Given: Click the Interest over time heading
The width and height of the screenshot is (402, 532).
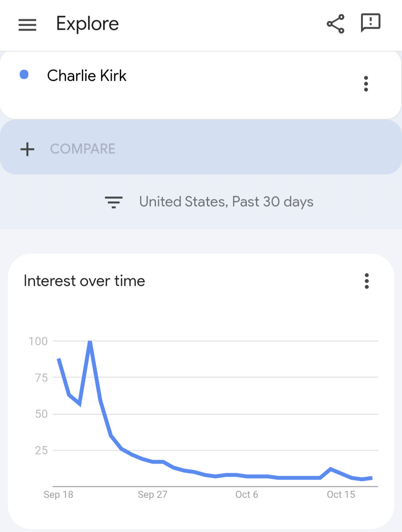Looking at the screenshot, I should (x=84, y=281).
